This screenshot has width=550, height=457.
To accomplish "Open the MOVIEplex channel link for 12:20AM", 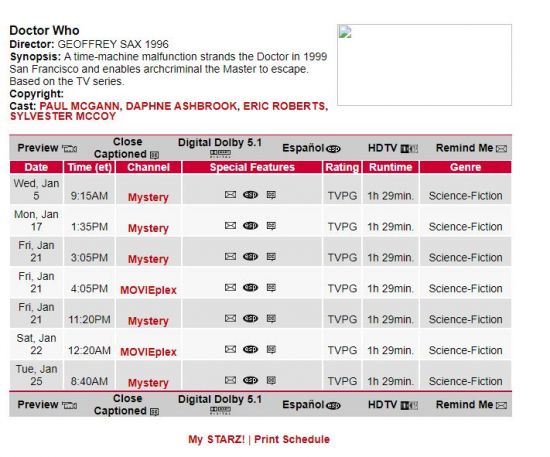I will pos(148,352).
